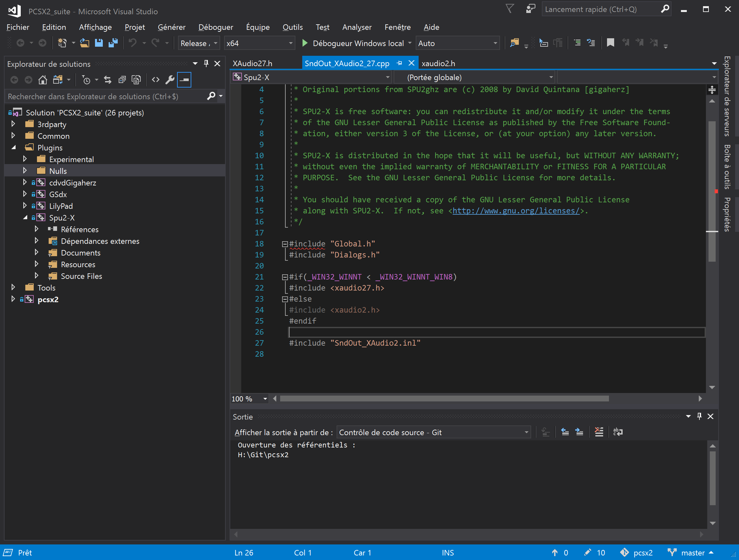Click editor vertical scrollbar thumb
The width and height of the screenshot is (739, 560).
coord(712,191)
